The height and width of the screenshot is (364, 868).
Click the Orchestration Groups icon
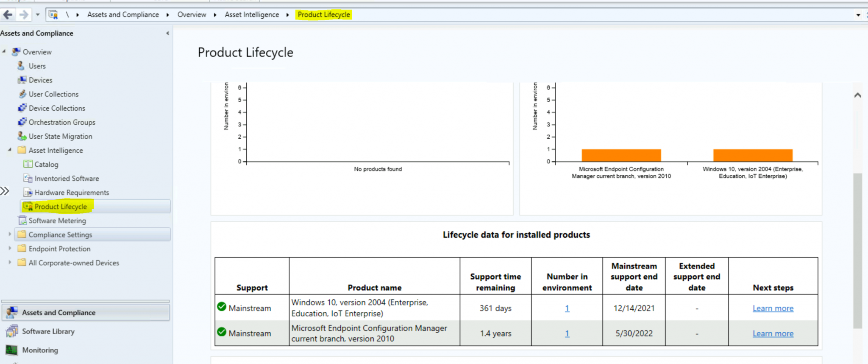coord(22,122)
